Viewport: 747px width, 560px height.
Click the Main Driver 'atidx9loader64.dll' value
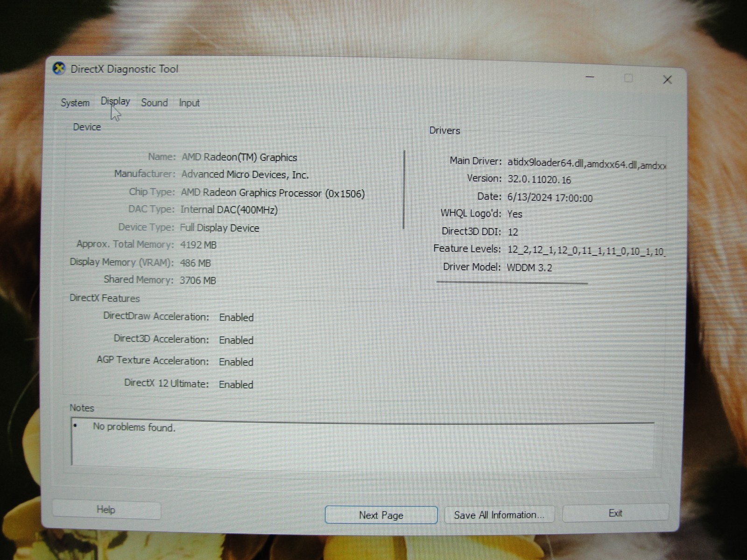tap(587, 164)
